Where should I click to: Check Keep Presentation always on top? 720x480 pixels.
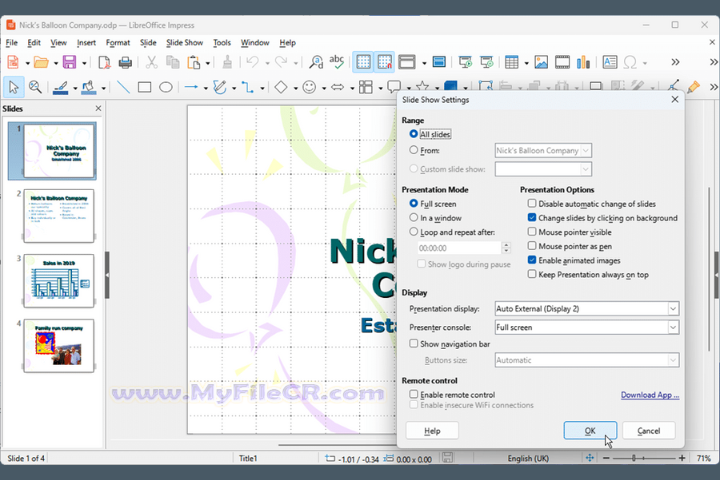coord(532,274)
